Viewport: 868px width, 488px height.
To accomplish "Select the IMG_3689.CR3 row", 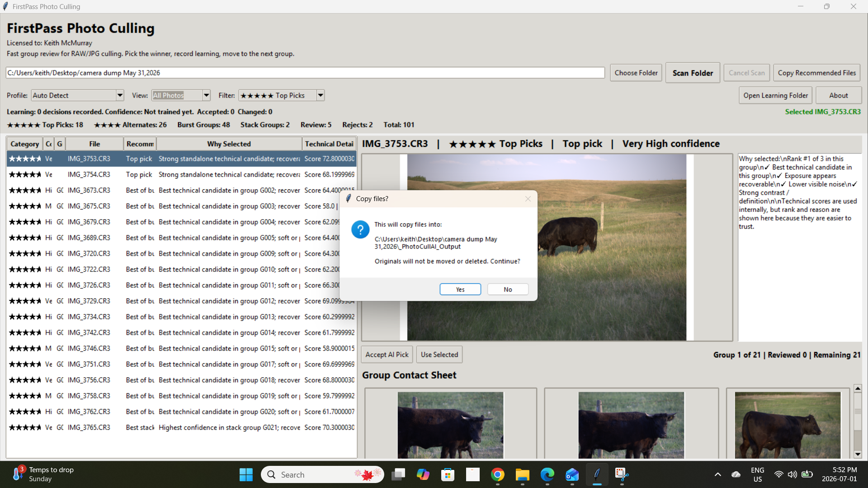I will pos(182,238).
